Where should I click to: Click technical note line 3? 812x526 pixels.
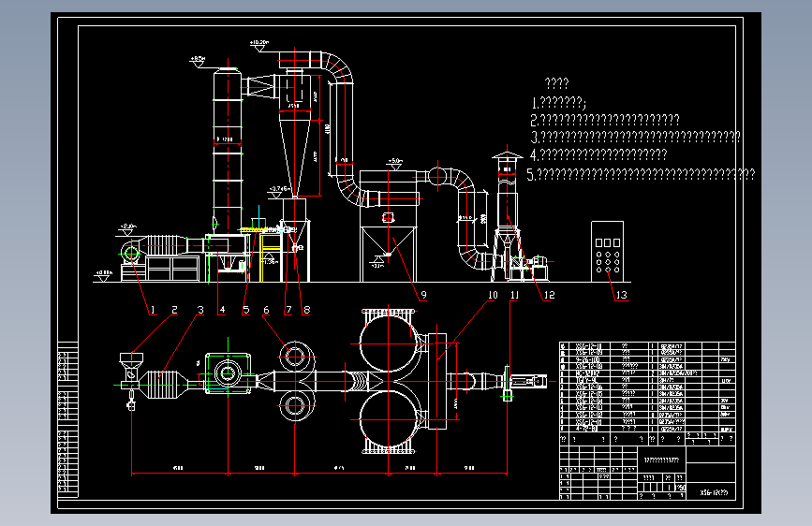point(635,138)
